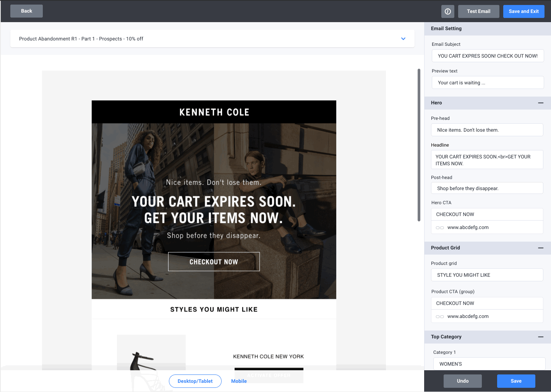Click STYLES YOU MIGHT LIKE heading

(x=214, y=310)
